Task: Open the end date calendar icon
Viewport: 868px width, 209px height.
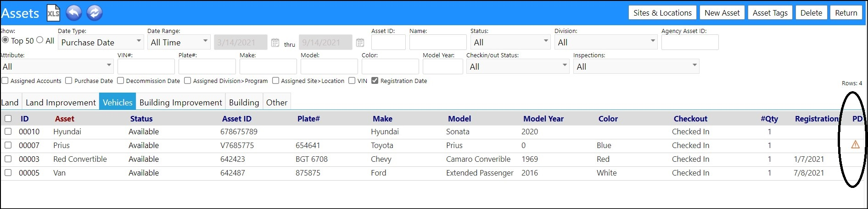Action: pyautogui.click(x=360, y=43)
